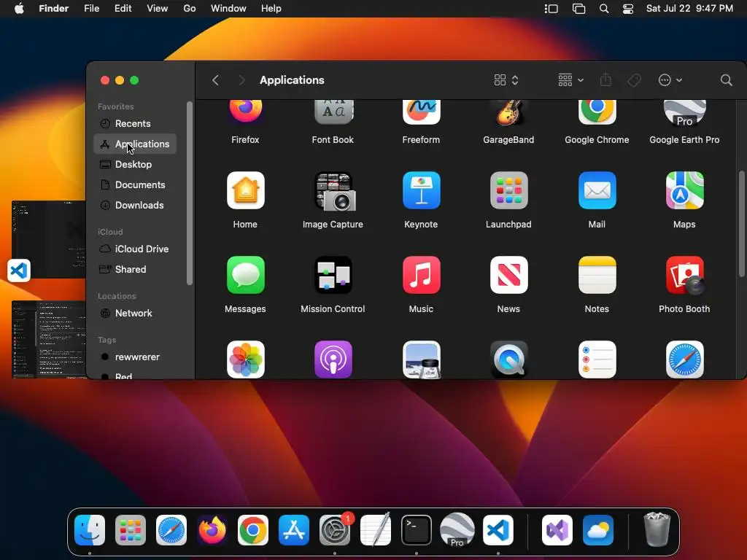747x560 pixels.
Task: Open GarageBand guitar icon
Action: pos(508,112)
